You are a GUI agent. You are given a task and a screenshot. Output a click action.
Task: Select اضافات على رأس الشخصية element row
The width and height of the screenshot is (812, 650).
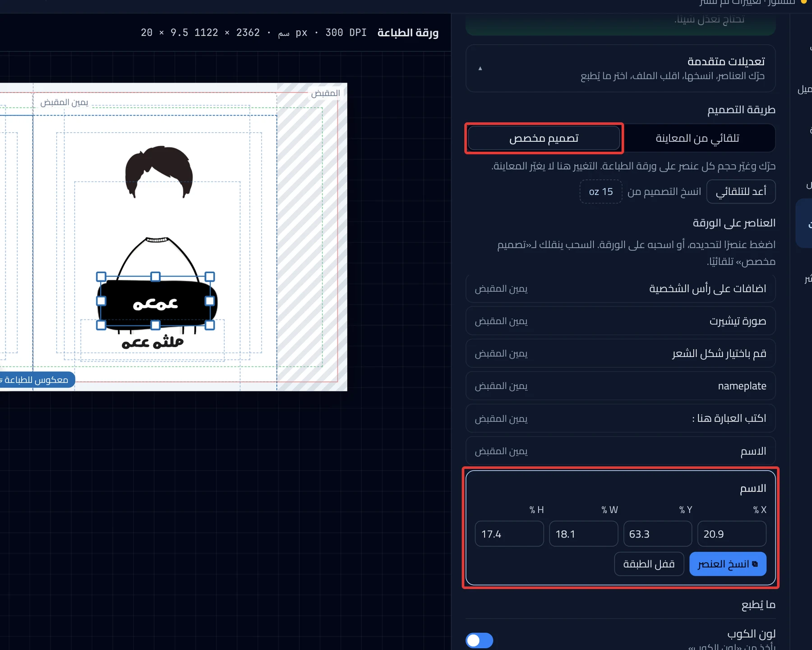[620, 288]
